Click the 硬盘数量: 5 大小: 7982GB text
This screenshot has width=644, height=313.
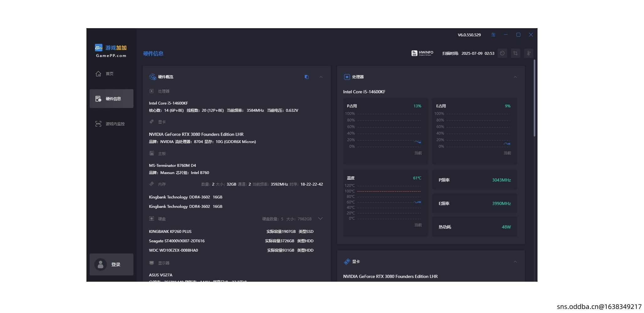coord(287,219)
